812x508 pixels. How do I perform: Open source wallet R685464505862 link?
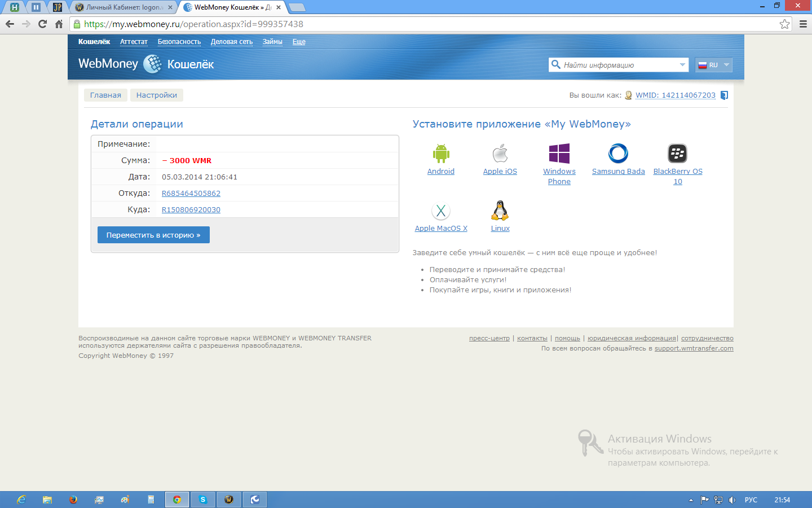pos(191,193)
